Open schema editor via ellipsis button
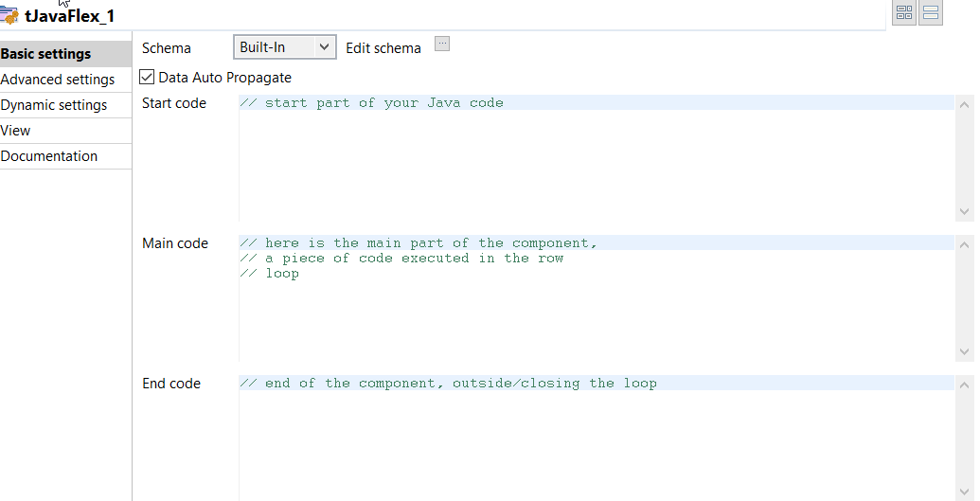 tap(442, 44)
